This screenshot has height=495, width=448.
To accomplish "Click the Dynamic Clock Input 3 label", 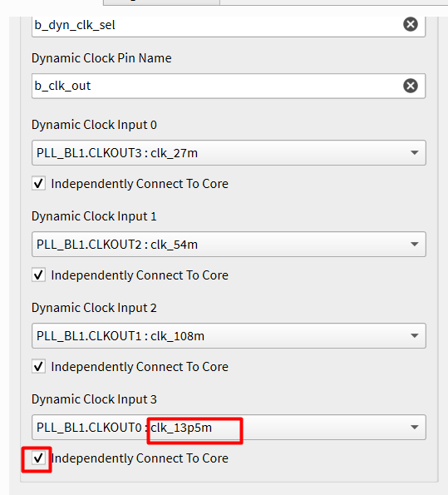I will click(x=94, y=399).
